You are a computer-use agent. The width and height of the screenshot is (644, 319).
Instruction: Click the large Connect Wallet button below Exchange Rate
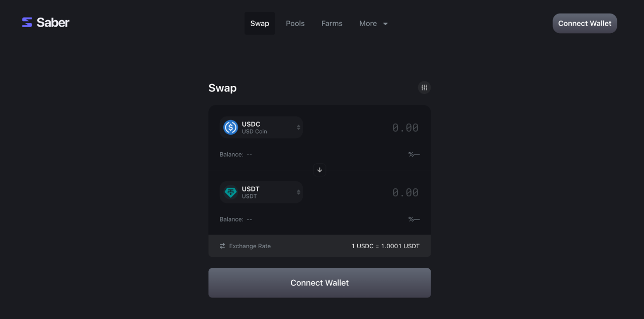[x=319, y=283]
